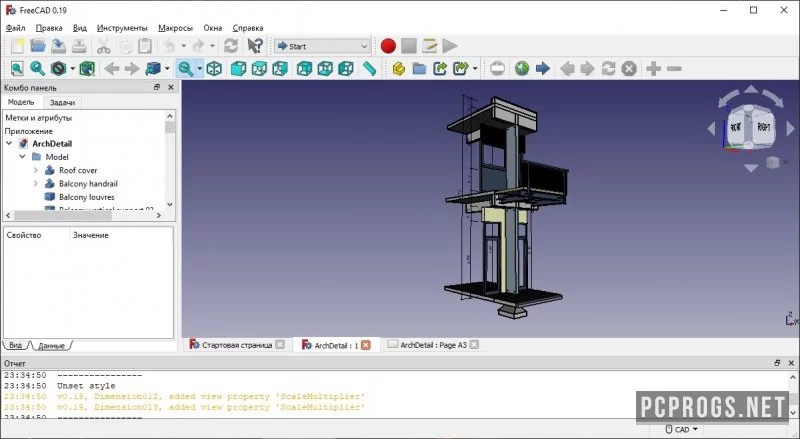The image size is (800, 439).
Task: Click the Paste clipboard icon
Action: point(145,46)
